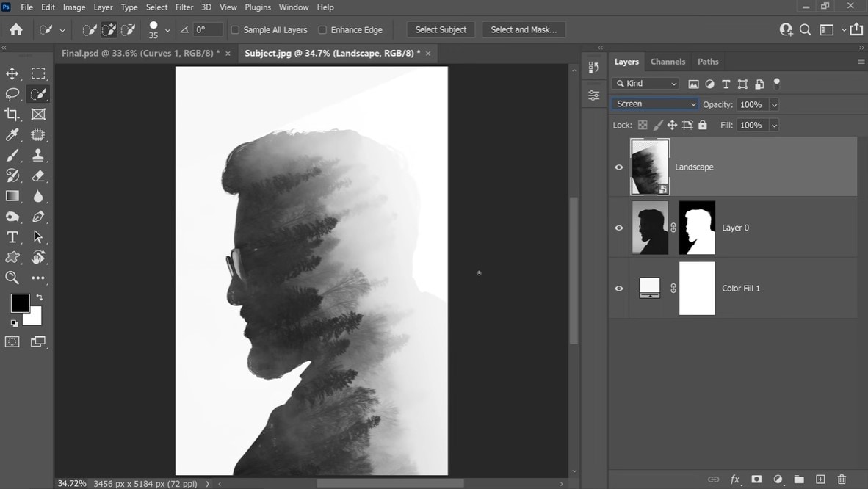Open the Layers panel menu

click(861, 62)
